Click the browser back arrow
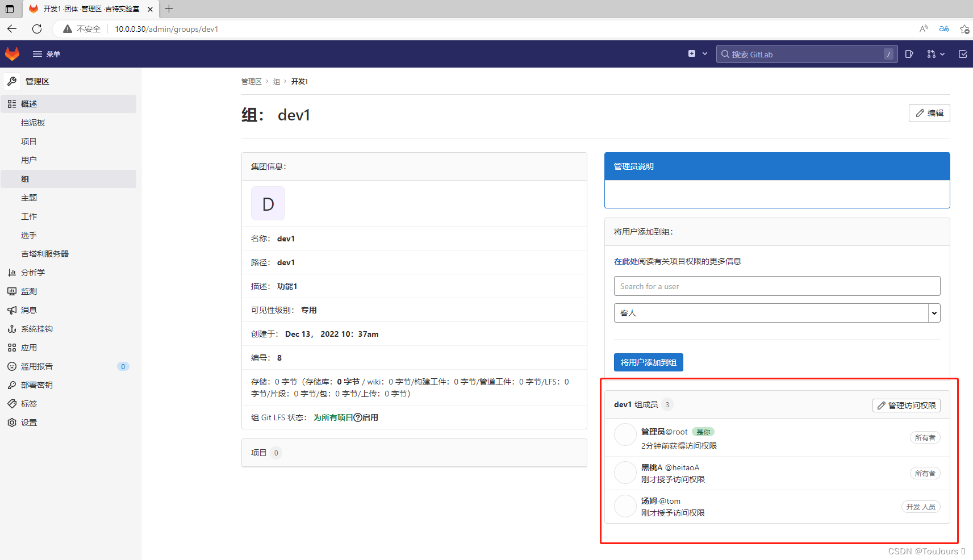 [12, 29]
